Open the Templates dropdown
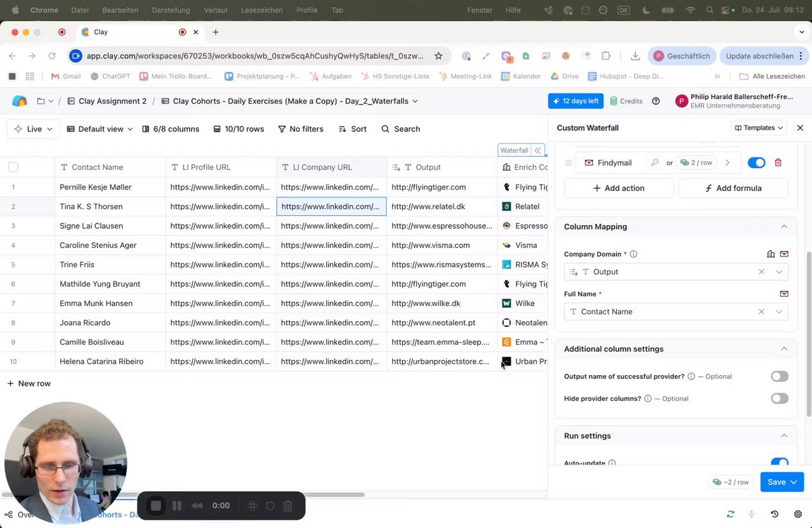The height and width of the screenshot is (528, 812). coord(759,128)
